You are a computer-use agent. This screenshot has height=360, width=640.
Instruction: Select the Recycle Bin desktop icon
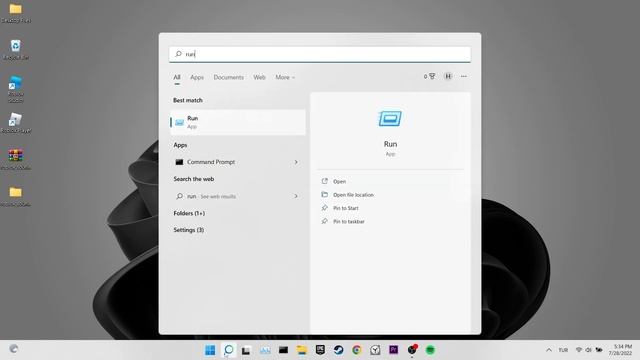point(16,50)
